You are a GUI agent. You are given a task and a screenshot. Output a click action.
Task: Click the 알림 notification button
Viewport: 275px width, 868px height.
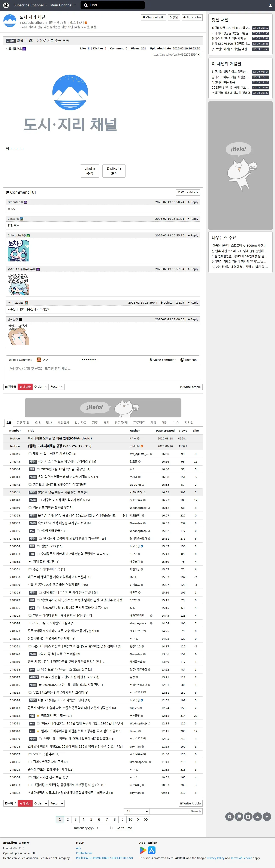pyautogui.click(x=174, y=17)
